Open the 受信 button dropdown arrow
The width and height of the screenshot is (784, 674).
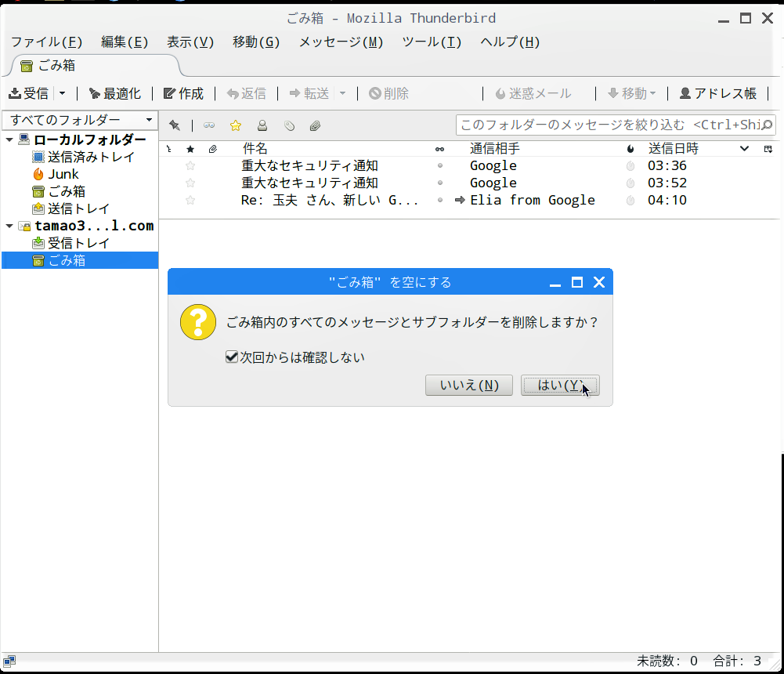63,94
